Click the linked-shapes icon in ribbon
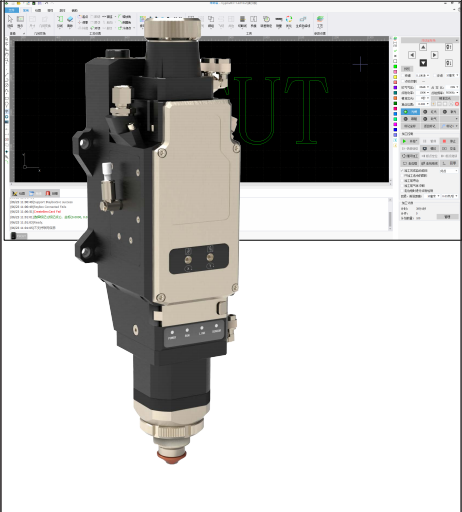The image size is (462, 512). (303, 19)
